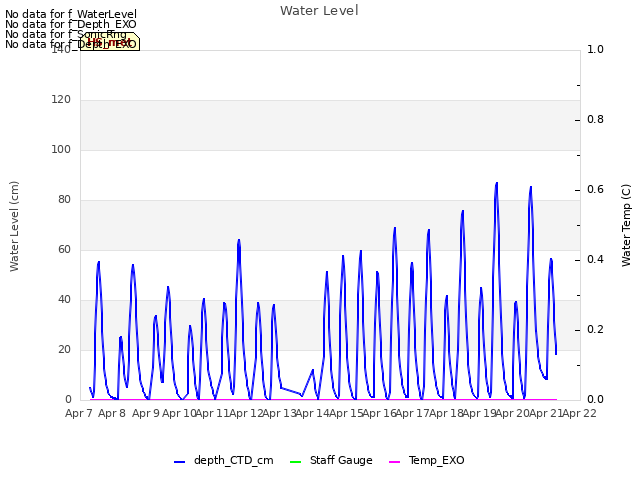Click the magenta Temp_EXO legend swatch
640x480 pixels.
395,462
